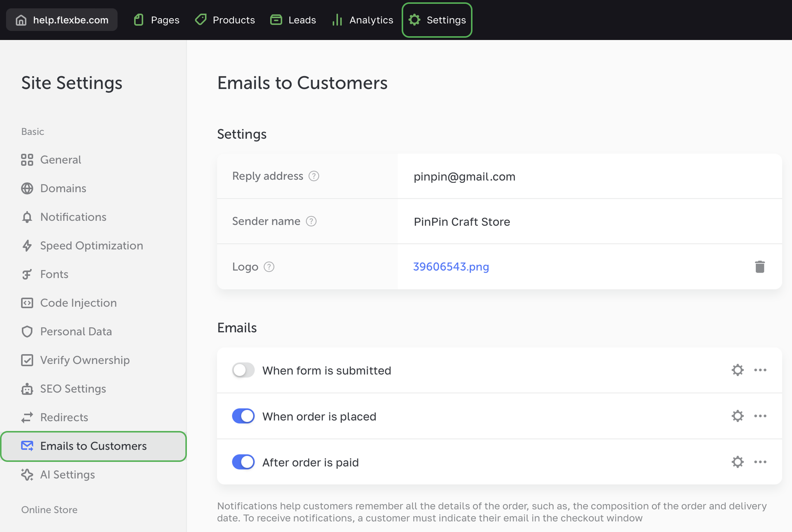Open the 39606543.png logo link
Image resolution: width=792 pixels, height=532 pixels.
(451, 267)
